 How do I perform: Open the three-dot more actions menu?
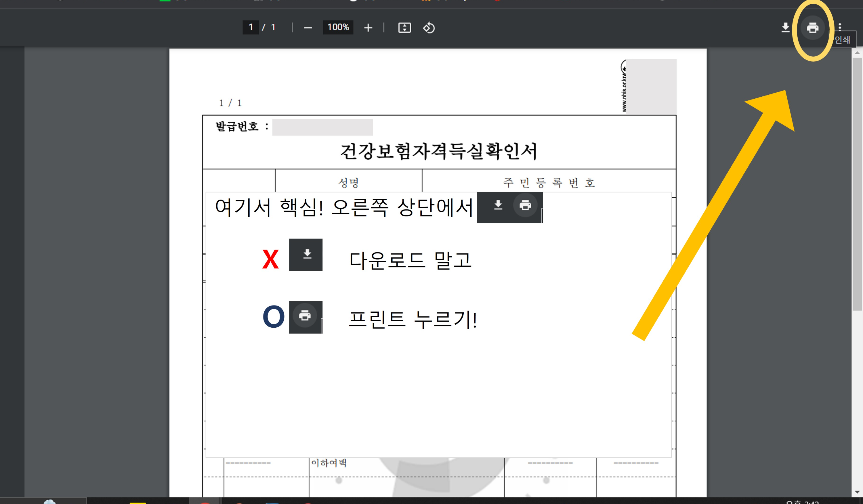[840, 27]
